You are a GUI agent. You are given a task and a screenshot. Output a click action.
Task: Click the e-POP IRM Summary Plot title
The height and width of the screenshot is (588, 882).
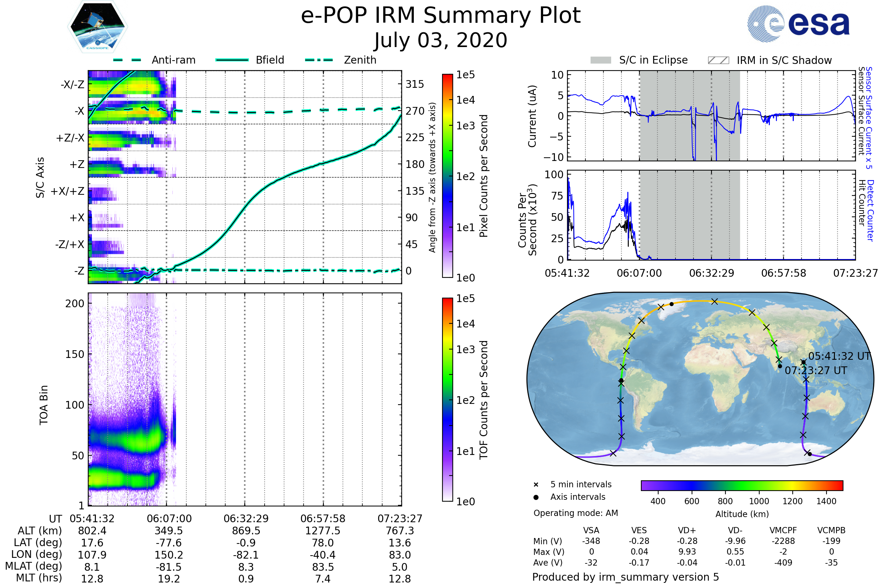pyautogui.click(x=441, y=16)
